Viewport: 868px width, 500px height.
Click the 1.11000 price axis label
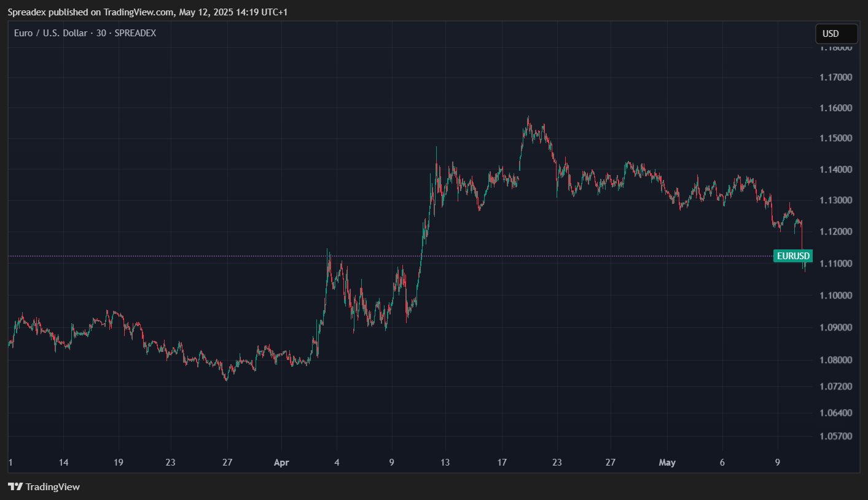point(835,264)
